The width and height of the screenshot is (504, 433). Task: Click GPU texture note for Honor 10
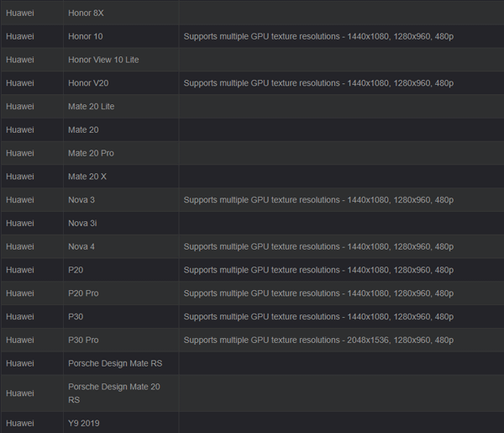coord(318,37)
